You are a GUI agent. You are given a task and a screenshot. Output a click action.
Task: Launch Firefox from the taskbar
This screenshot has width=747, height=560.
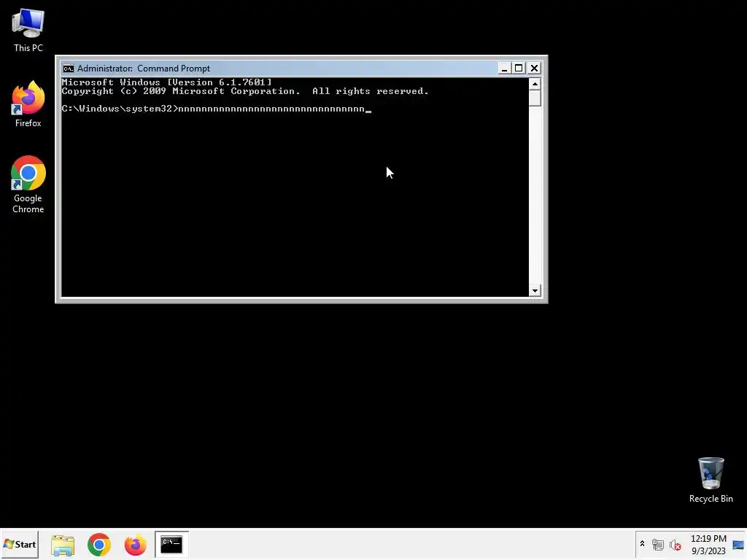tap(135, 545)
